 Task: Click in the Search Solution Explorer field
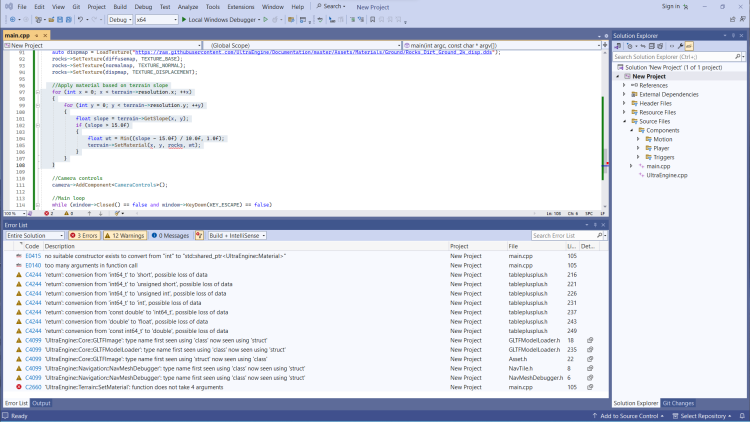674,56
